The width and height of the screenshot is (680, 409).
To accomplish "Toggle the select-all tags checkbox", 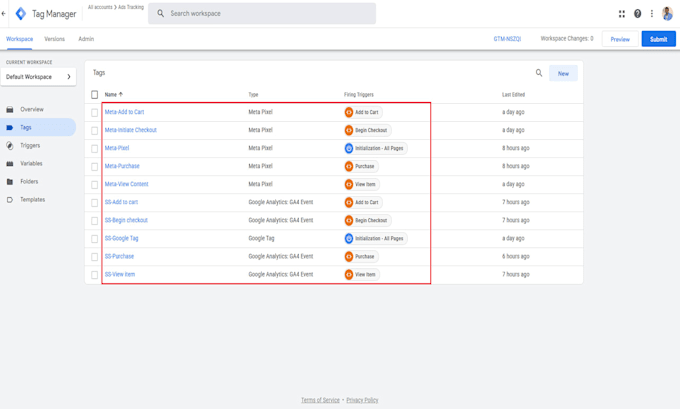I will tap(95, 95).
